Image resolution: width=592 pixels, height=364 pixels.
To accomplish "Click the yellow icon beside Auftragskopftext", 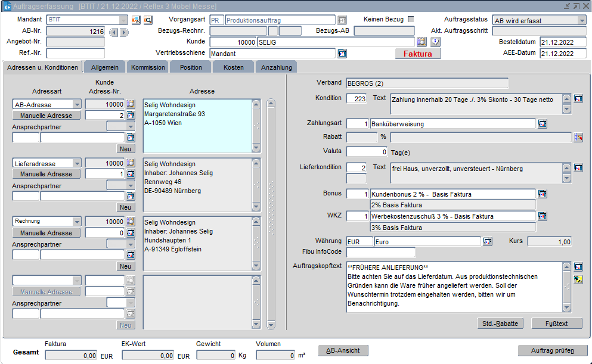I will (578, 279).
